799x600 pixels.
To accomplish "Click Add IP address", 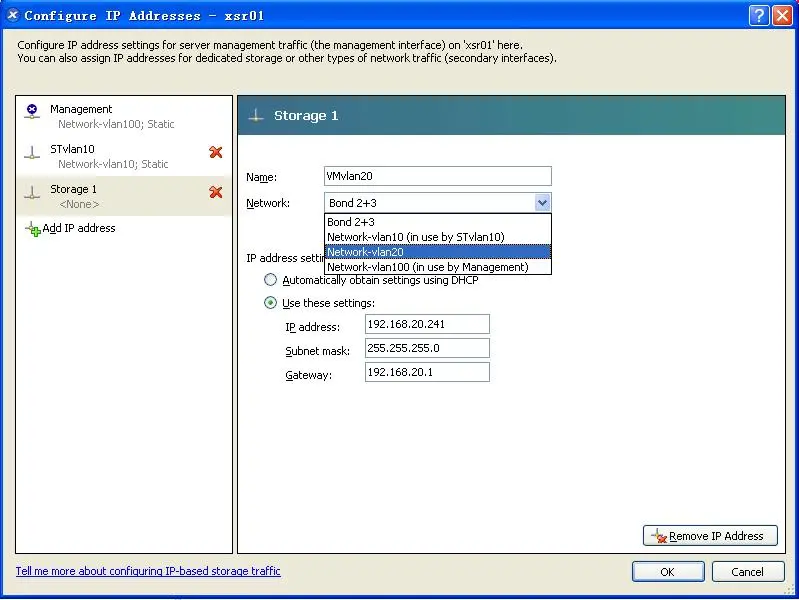I will (78, 228).
